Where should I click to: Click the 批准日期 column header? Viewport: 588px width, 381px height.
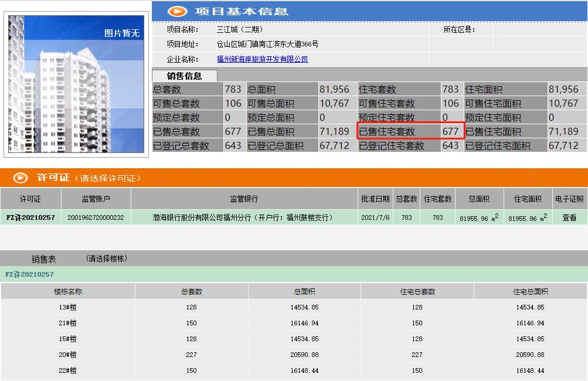tap(375, 199)
